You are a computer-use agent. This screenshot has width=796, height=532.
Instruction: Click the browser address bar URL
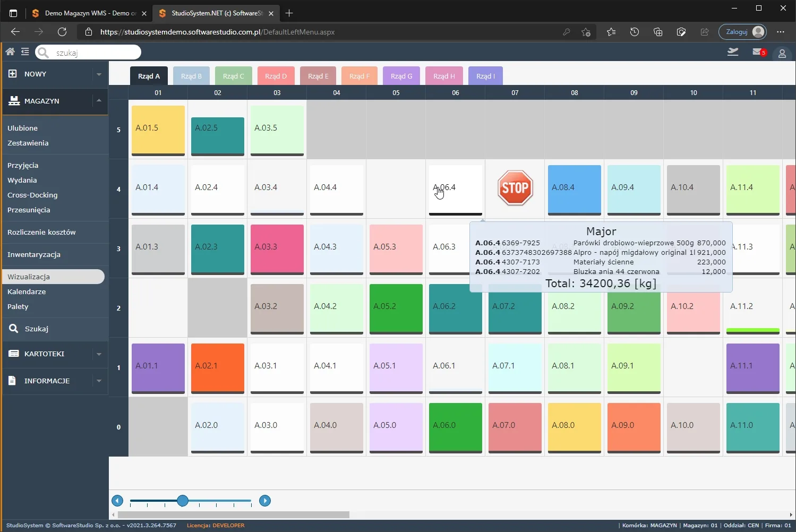217,32
